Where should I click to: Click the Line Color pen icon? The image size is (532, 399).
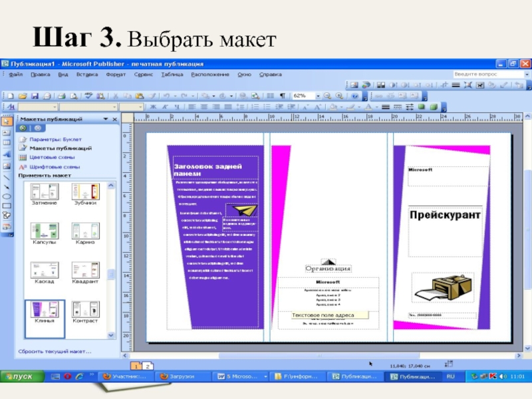(351, 107)
